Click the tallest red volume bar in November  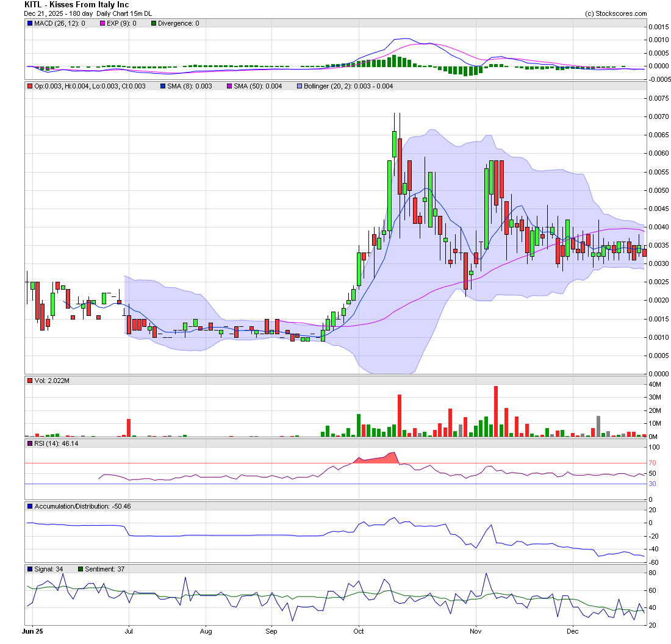click(x=496, y=411)
